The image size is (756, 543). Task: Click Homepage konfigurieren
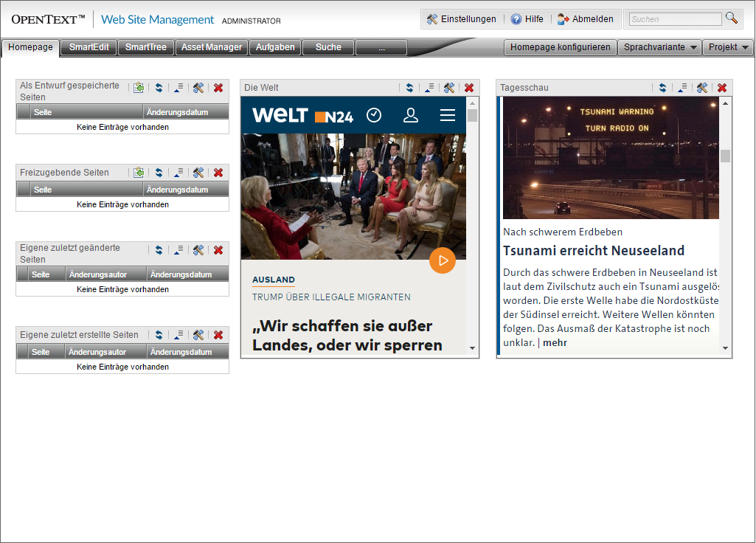coord(561,47)
